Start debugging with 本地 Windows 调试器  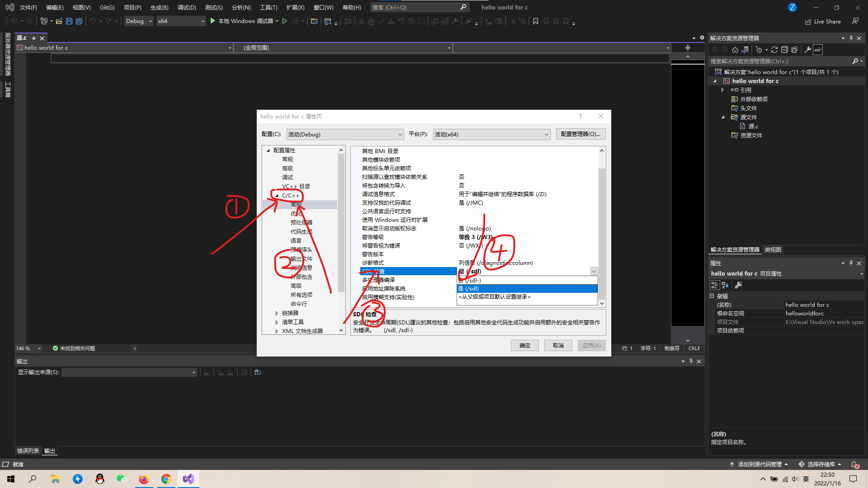pos(244,21)
